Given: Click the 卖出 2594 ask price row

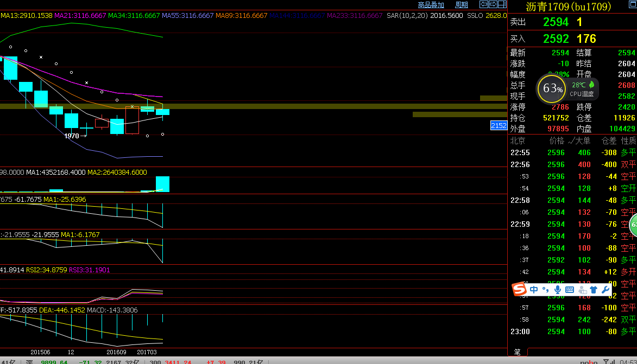Looking at the screenshot, I should tap(572, 22).
